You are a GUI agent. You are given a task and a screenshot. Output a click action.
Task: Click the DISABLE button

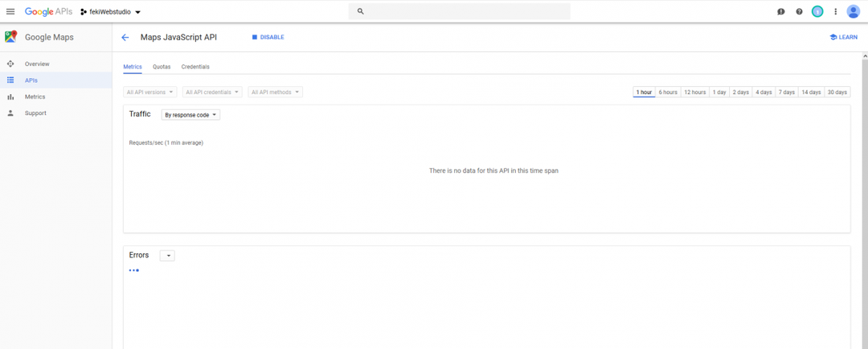click(x=268, y=37)
